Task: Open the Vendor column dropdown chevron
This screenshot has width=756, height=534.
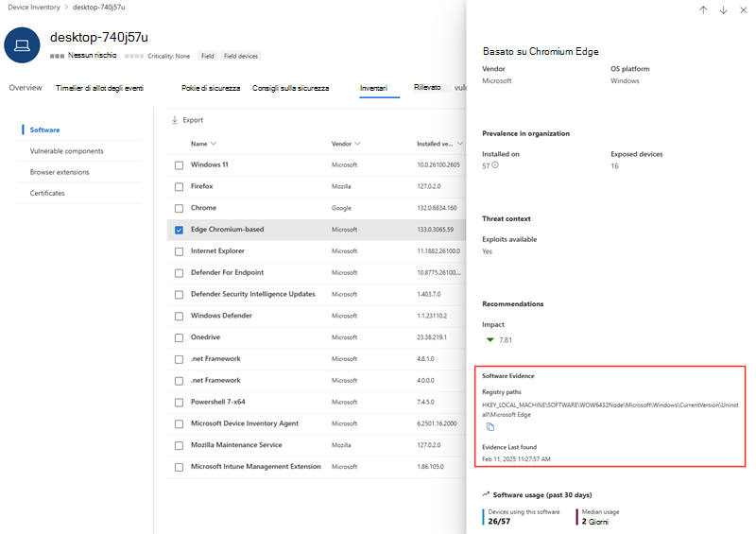Action: coord(358,144)
